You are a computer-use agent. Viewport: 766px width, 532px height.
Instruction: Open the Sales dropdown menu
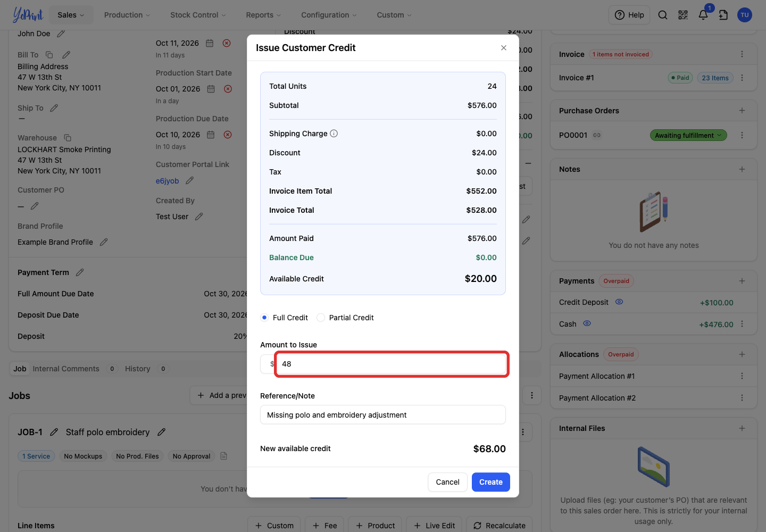tap(71, 15)
